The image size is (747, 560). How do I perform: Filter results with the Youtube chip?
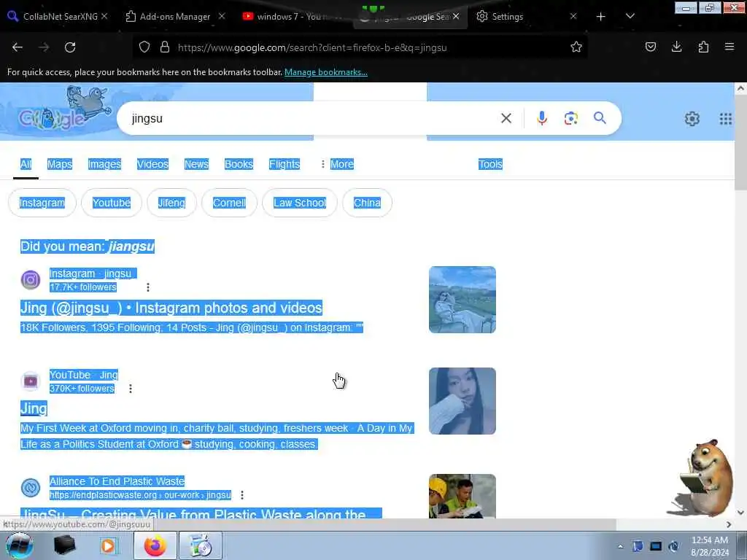pos(112,203)
